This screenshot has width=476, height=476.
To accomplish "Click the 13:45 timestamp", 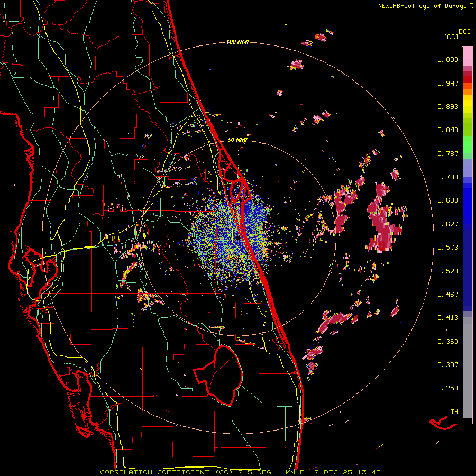I will tap(369, 472).
